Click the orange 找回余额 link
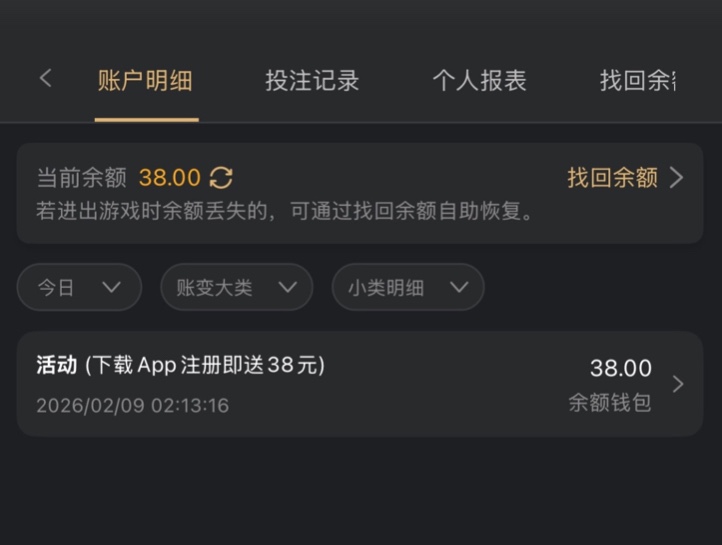 (612, 178)
